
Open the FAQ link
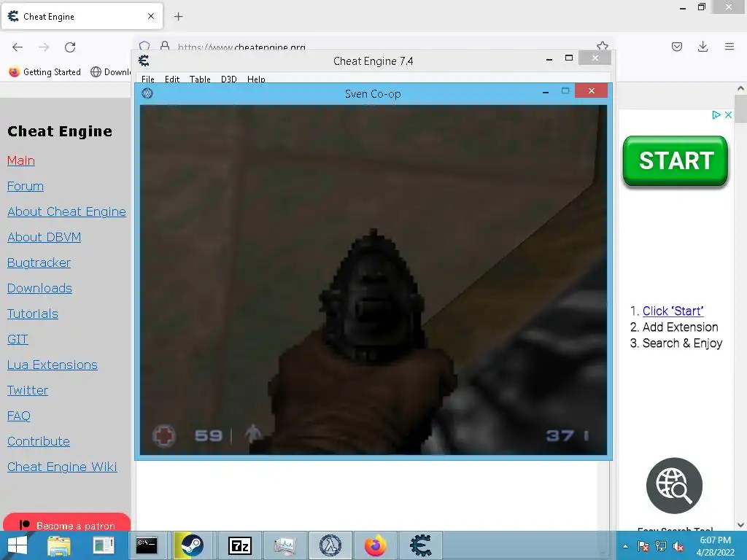[x=18, y=416]
